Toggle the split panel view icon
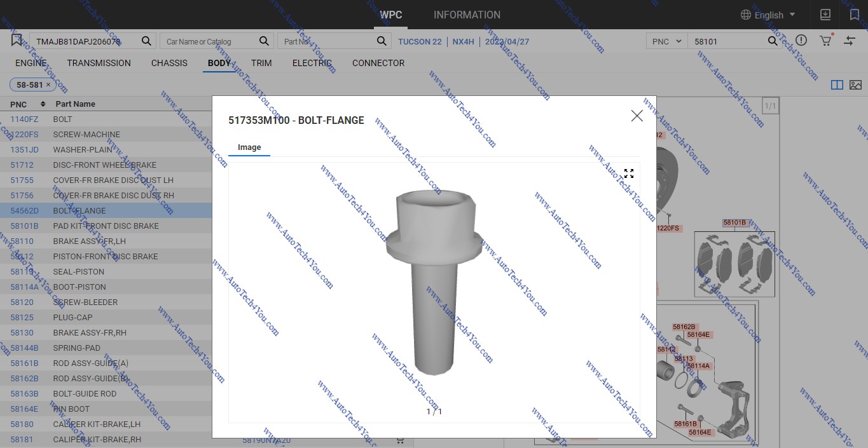 pos(837,85)
